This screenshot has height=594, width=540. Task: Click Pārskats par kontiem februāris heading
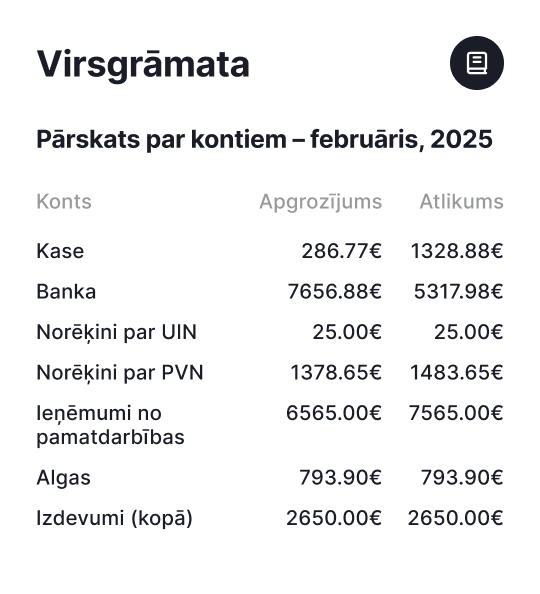[x=265, y=139]
